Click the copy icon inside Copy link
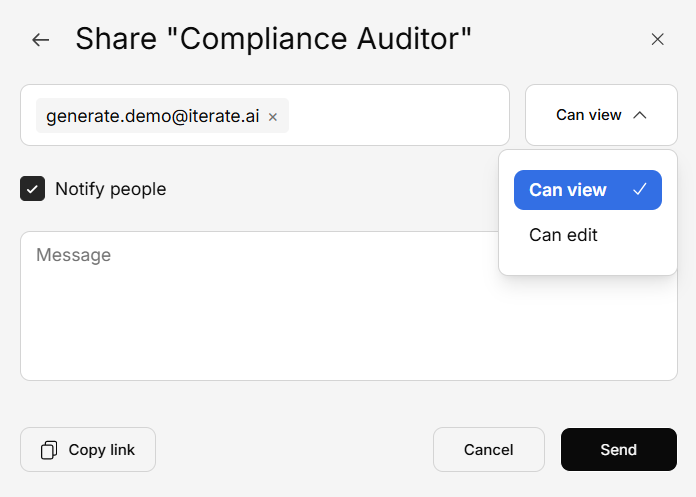696x497 pixels. click(49, 450)
